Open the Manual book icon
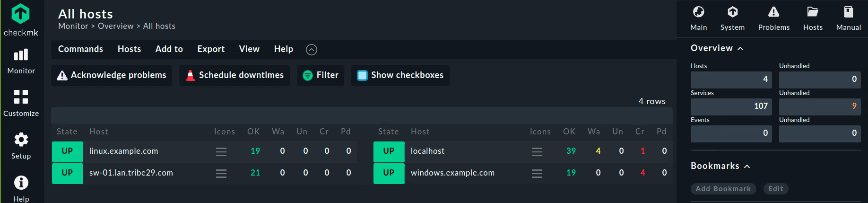This screenshot has height=203, width=868. tap(848, 18)
